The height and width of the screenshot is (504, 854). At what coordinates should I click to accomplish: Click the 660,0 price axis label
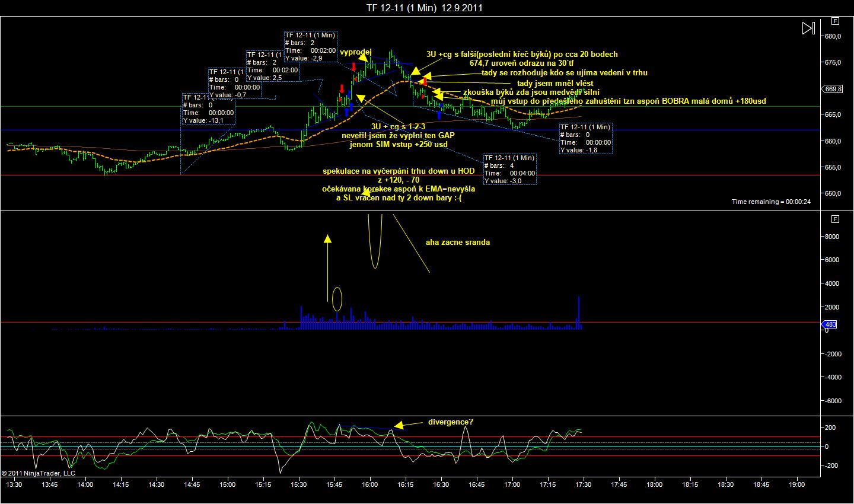pos(833,141)
